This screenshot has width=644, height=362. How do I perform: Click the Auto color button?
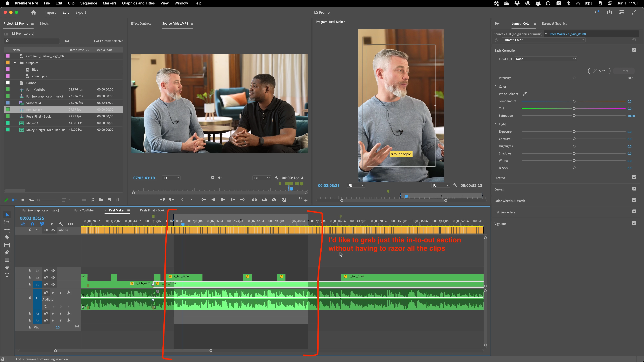[599, 71]
